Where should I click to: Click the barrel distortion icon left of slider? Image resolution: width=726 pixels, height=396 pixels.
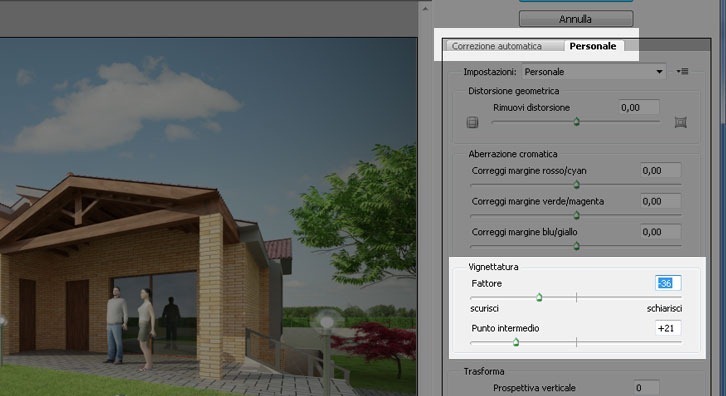(472, 122)
